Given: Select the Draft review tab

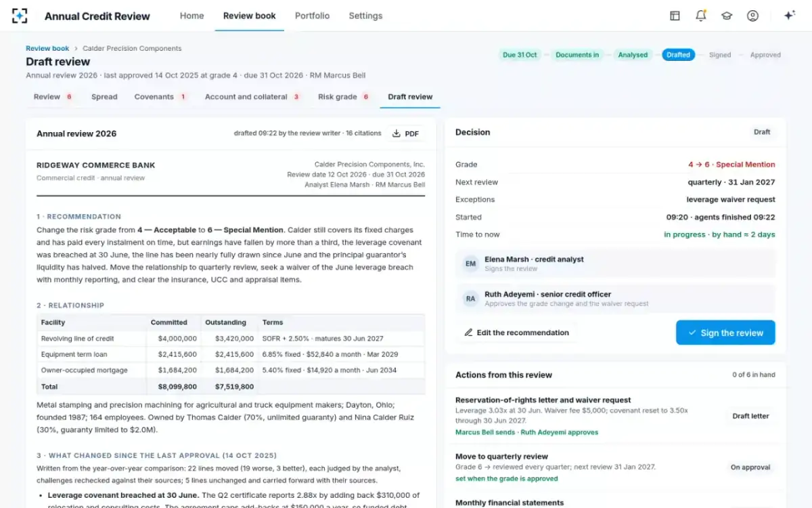Looking at the screenshot, I should [x=410, y=97].
